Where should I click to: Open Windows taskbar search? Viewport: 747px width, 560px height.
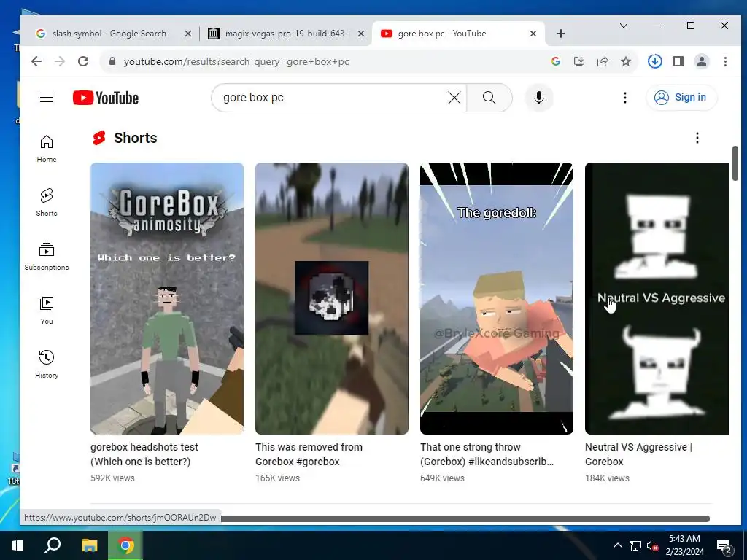click(x=53, y=545)
